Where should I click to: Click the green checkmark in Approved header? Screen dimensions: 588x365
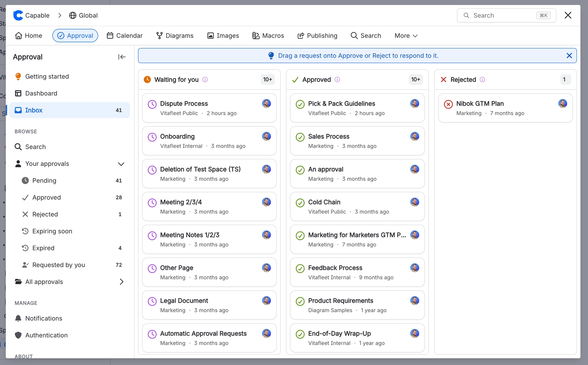295,80
